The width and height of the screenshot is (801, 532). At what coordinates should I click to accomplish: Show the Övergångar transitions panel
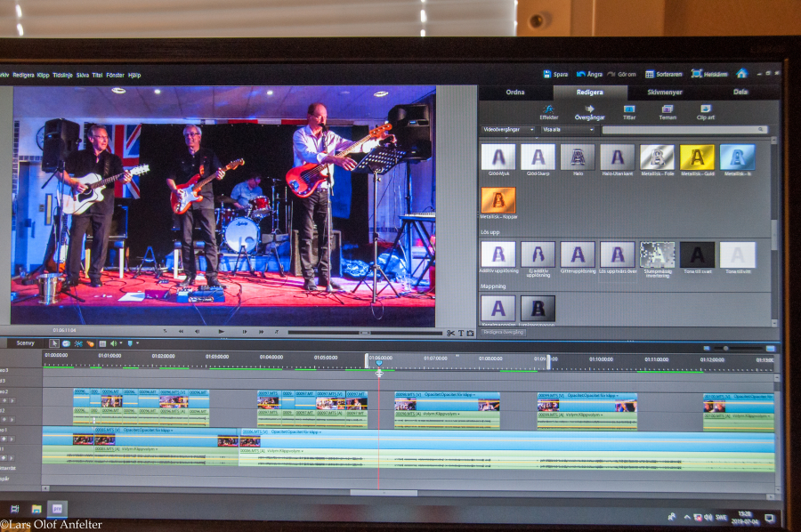tap(589, 112)
